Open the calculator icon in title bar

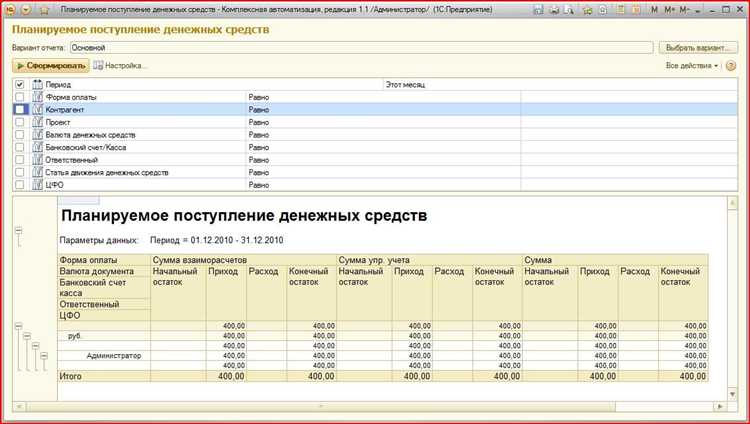pos(620,10)
